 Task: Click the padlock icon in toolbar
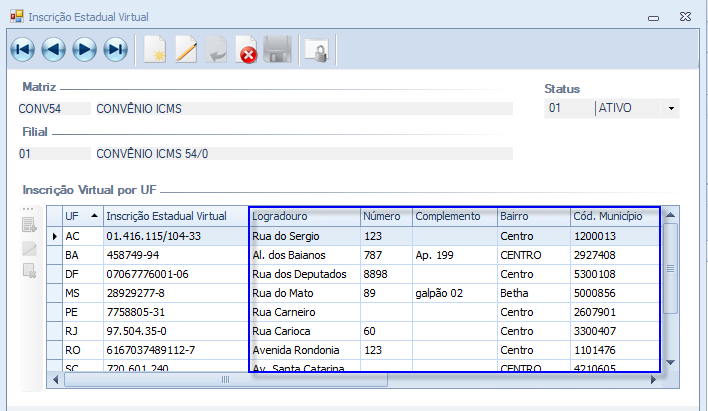tap(317, 50)
